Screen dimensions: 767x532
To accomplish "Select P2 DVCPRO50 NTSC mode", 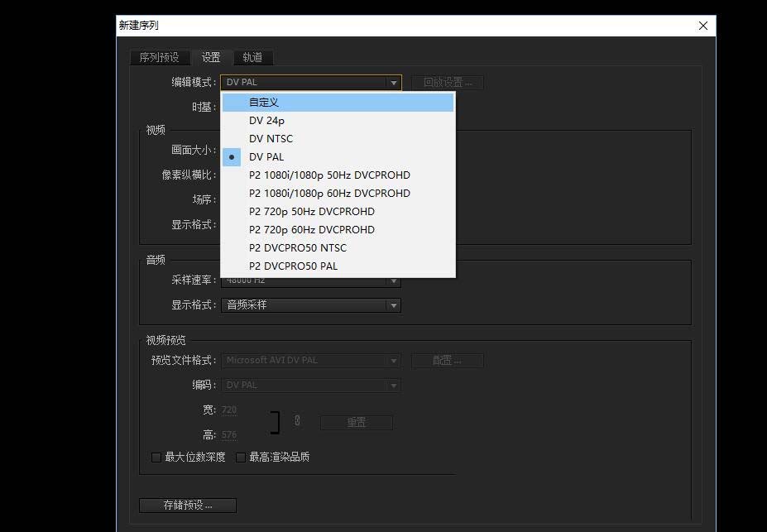I will [x=298, y=247].
